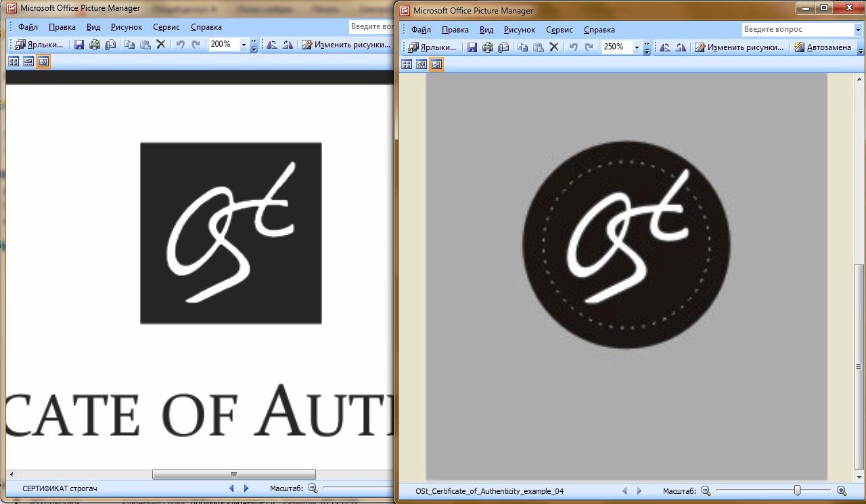866x504 pixels.
Task: Click Изменить рисунки in right window
Action: tap(739, 47)
